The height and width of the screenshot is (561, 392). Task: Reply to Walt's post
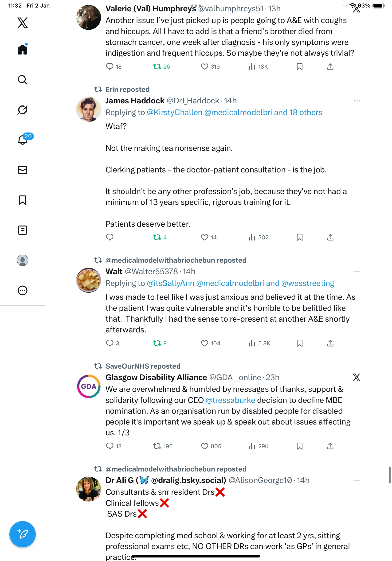point(110,343)
